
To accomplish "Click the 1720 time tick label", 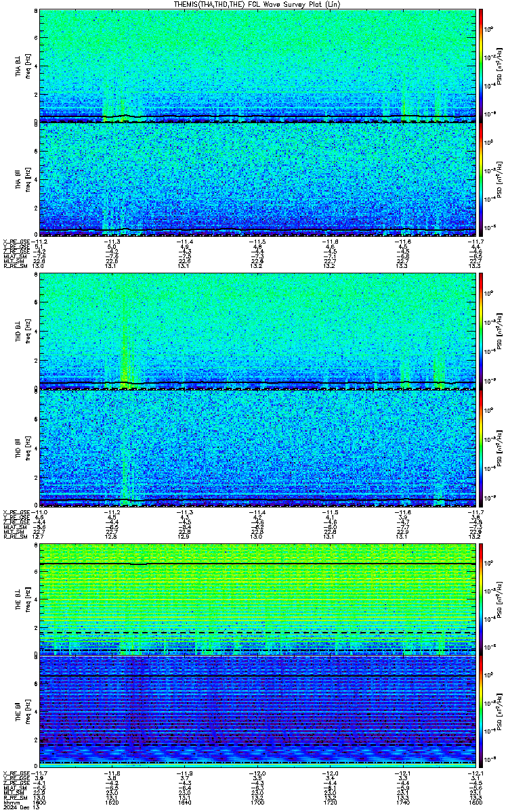I will [331, 803].
